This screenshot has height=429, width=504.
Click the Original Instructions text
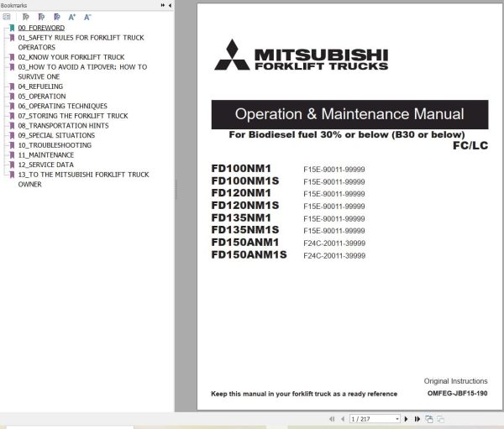[455, 381]
